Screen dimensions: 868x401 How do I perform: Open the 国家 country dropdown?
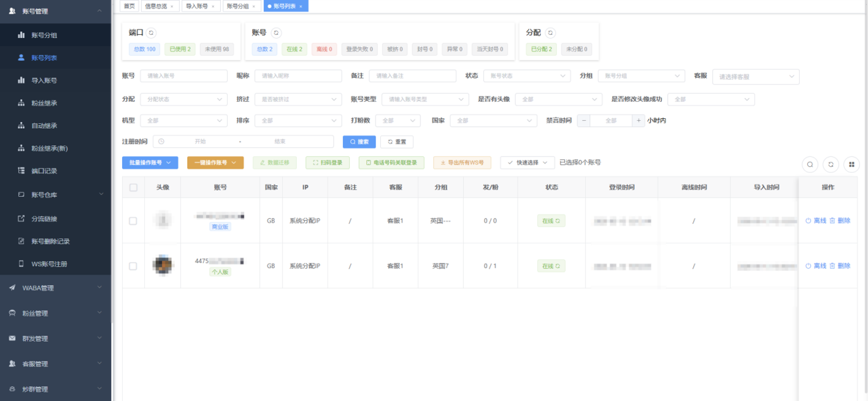494,120
